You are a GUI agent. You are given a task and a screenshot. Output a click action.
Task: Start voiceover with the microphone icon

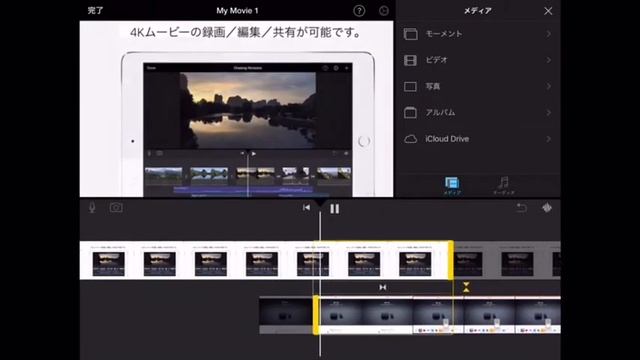coord(92,208)
